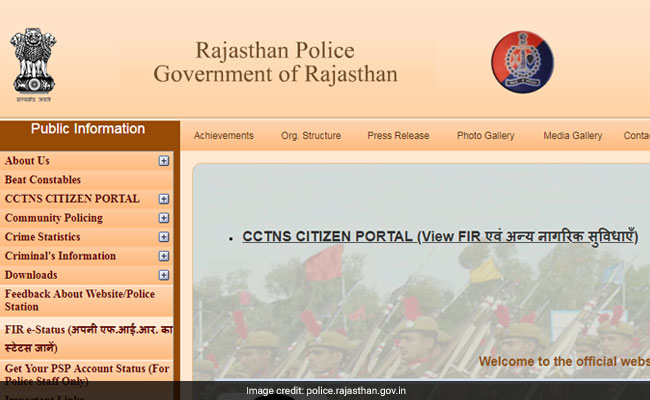Expand the About Us menu plus icon
Screen dimensions: 650x400
point(164,161)
